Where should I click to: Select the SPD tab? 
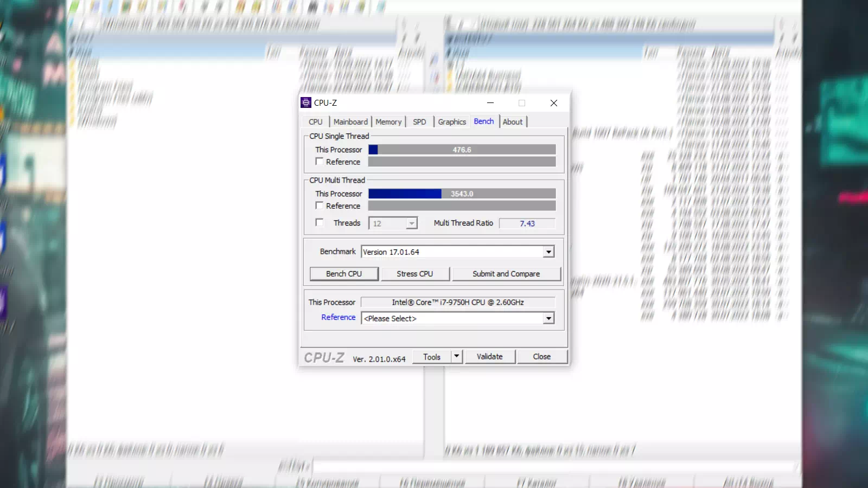click(x=419, y=122)
